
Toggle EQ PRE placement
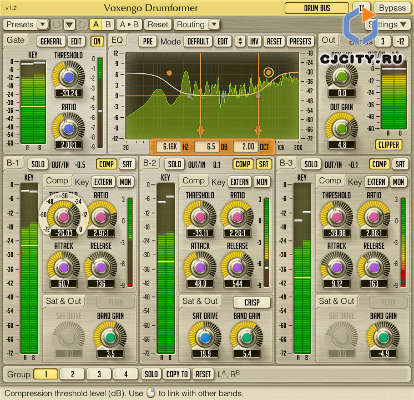(148, 41)
